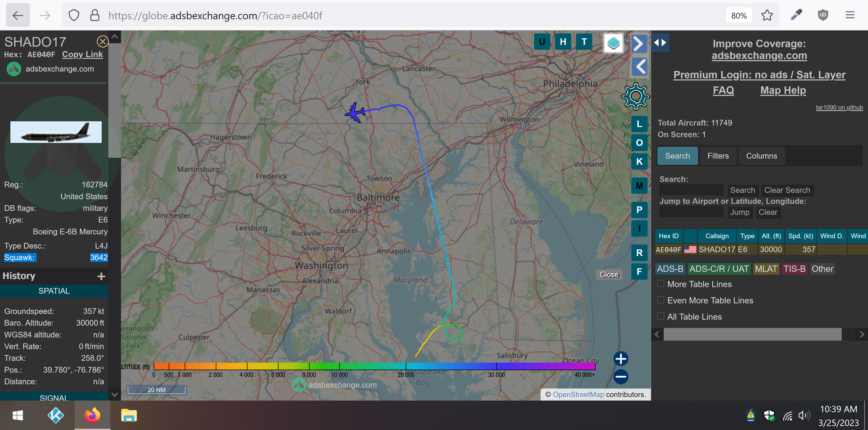Open tar1090 on github link
The width and height of the screenshot is (868, 430).
(839, 107)
